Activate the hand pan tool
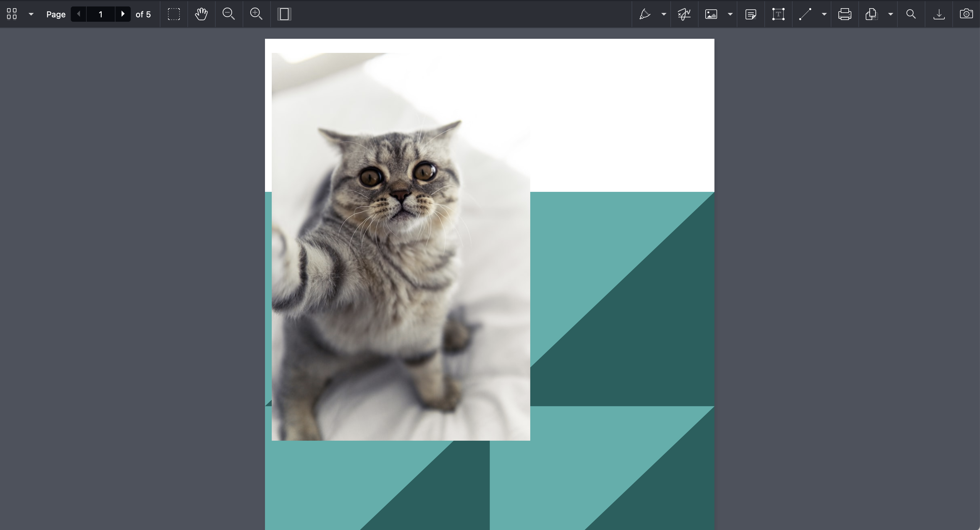This screenshot has height=530, width=980. (x=201, y=14)
